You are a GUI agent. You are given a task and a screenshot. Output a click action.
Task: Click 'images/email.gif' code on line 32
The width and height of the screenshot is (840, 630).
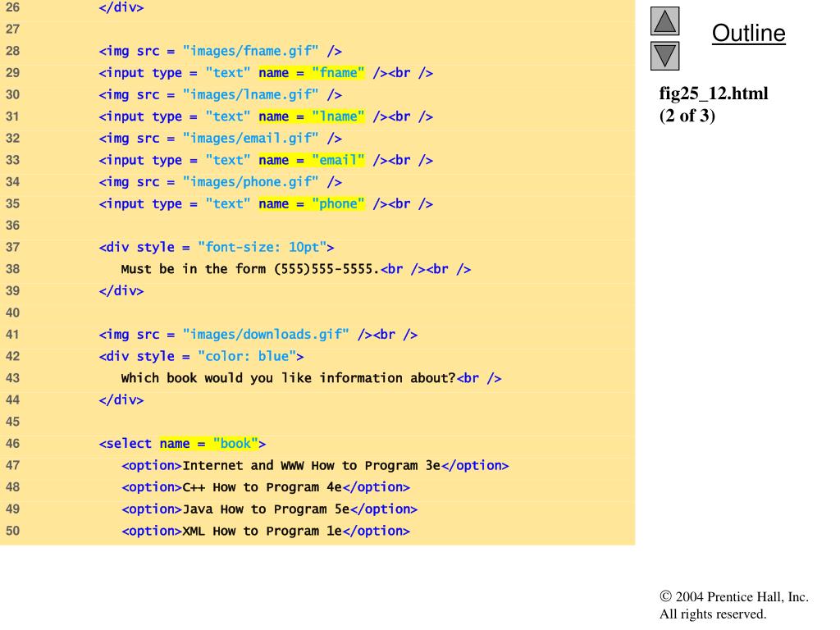pos(220,138)
